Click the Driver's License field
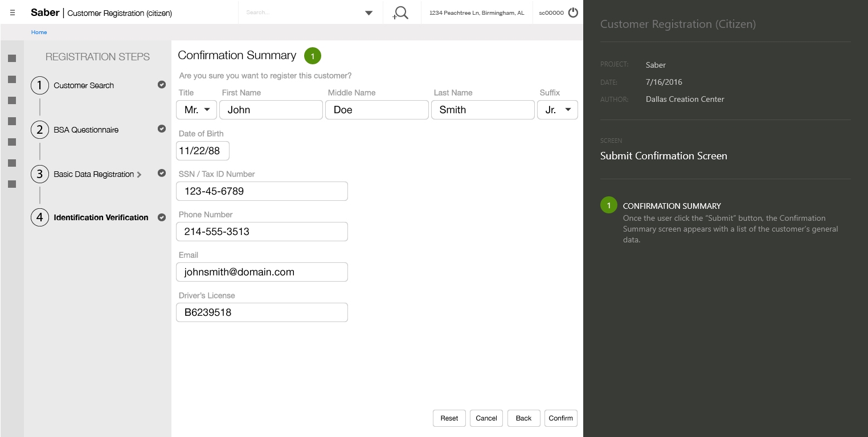Screen dimensions: 868x437 [262, 312]
